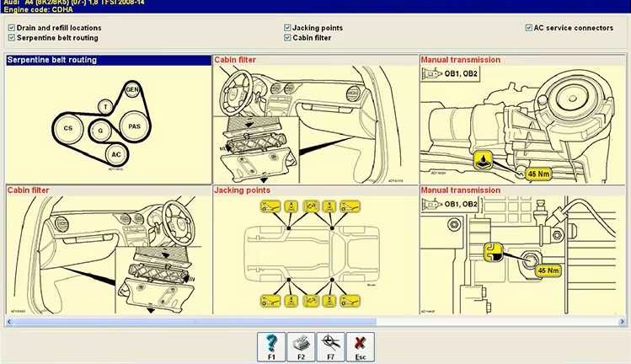Select the upper Manual transmission panel title
631x364 pixels.
tap(461, 60)
